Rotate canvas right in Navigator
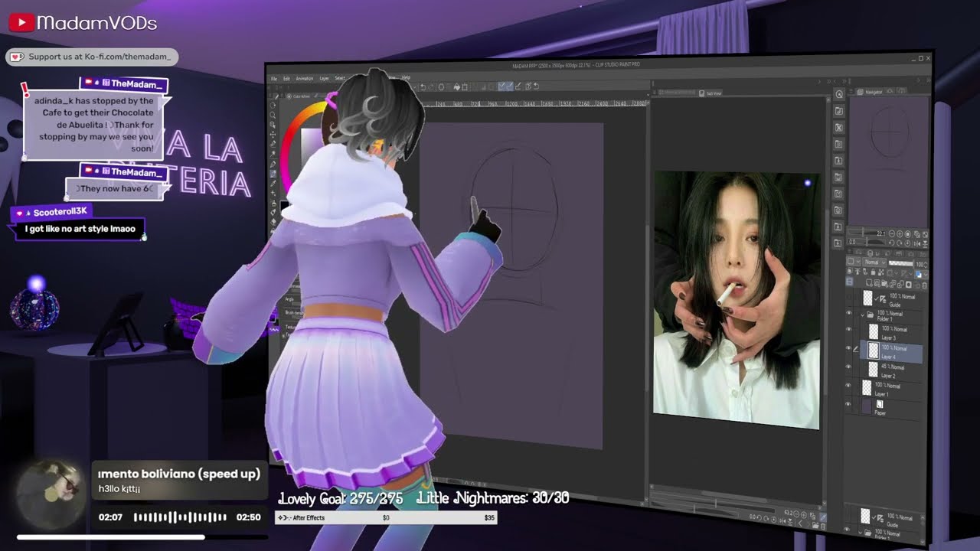Screen dimensions: 980x551 [x=900, y=243]
